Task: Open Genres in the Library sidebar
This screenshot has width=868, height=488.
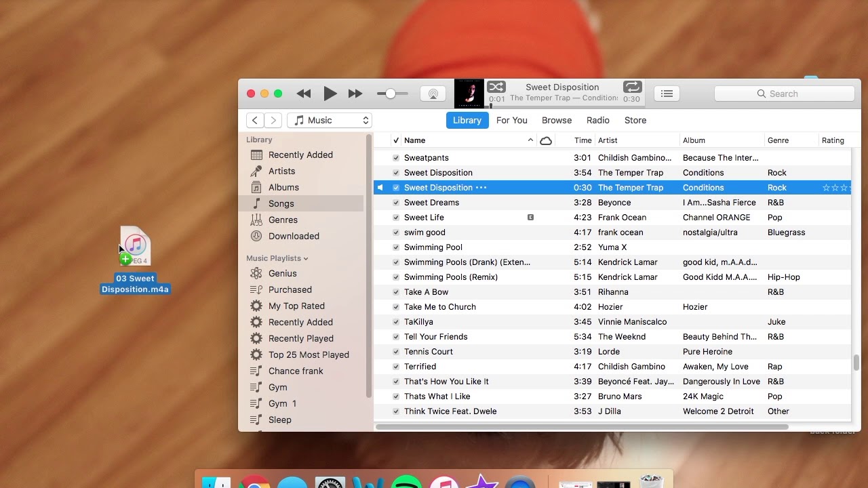Action: click(283, 220)
